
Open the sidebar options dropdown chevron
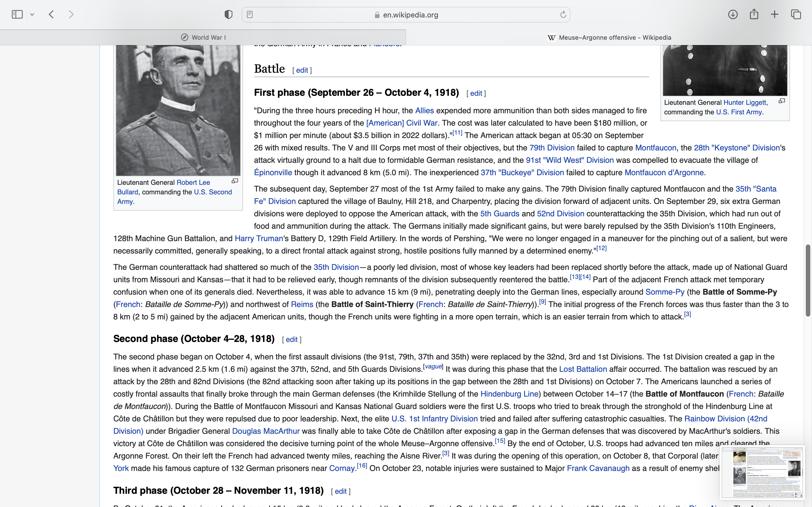point(32,14)
